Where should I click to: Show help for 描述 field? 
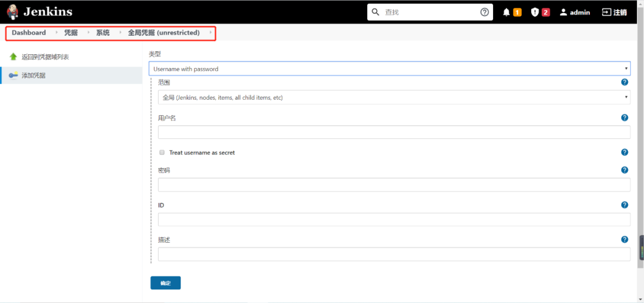coord(625,239)
